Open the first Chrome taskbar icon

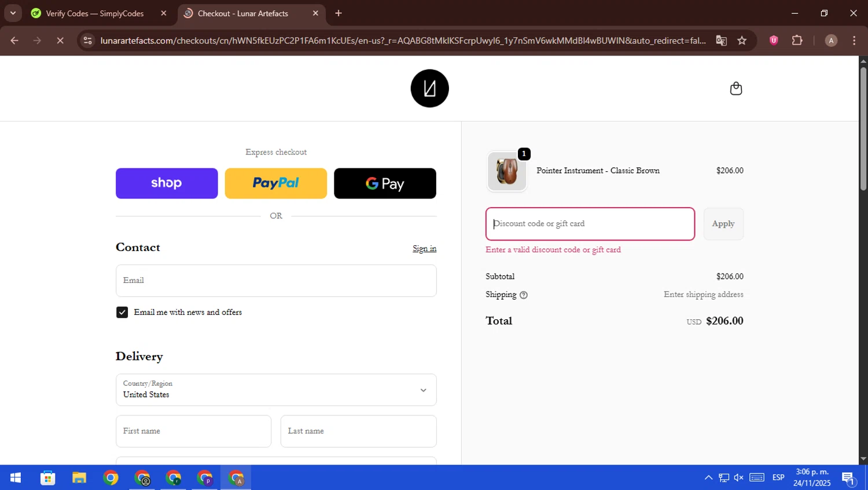pos(111,478)
